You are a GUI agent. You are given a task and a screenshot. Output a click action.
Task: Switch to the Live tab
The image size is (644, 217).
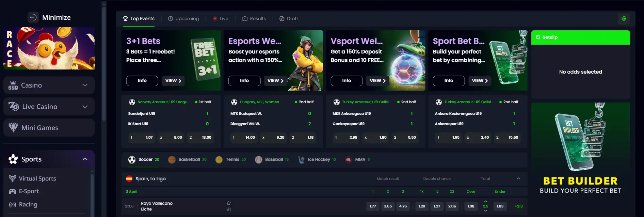pos(221,18)
